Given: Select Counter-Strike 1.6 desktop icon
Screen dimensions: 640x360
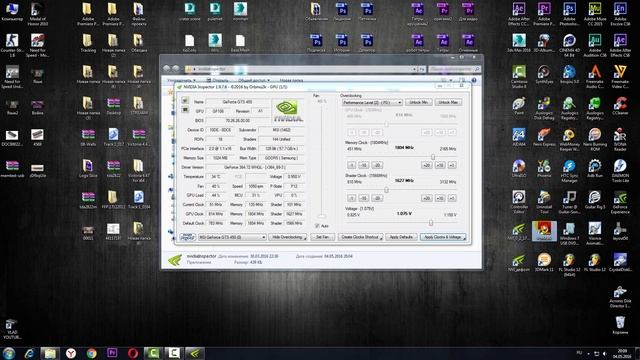Looking at the screenshot, I should pos(12,45).
